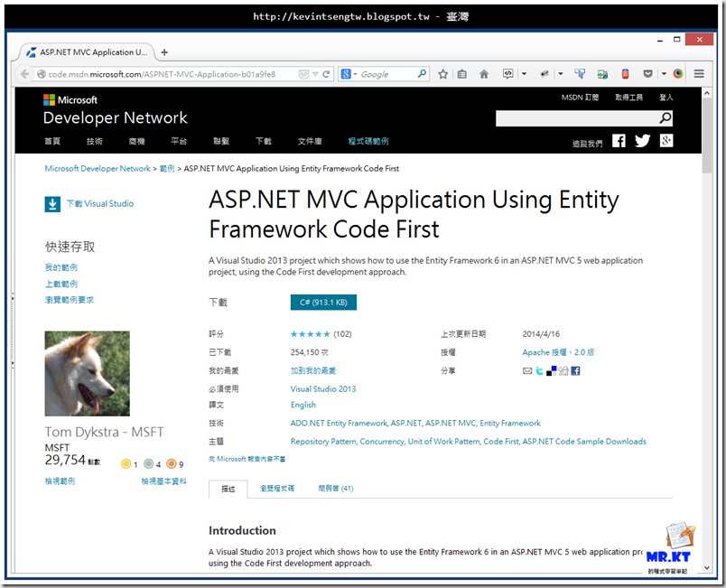
Task: Report content to Microsoft link
Action: click(247, 459)
